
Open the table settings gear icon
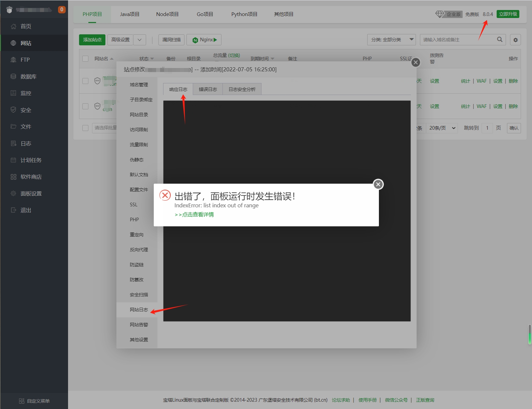515,40
